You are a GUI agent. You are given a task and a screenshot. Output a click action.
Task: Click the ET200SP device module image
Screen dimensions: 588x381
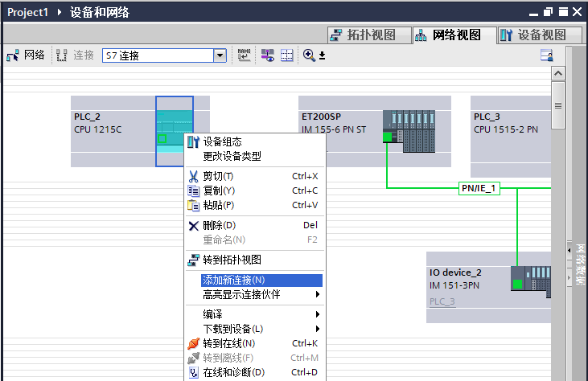[x=409, y=125]
